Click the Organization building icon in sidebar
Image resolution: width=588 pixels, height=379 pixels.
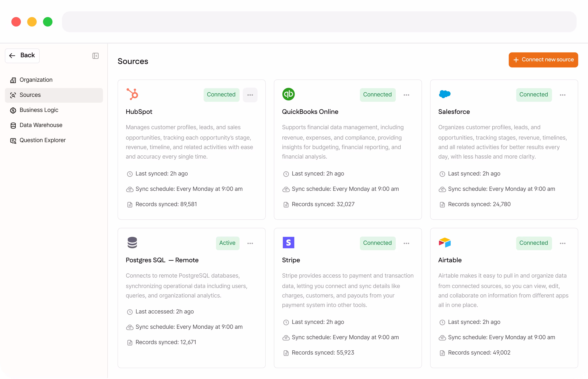coord(13,80)
